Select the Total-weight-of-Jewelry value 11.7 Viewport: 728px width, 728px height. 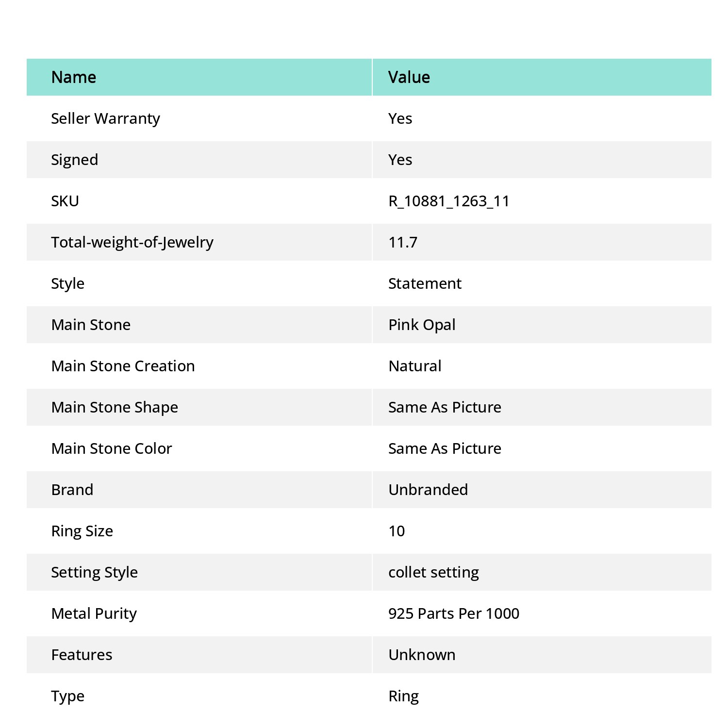[403, 242]
